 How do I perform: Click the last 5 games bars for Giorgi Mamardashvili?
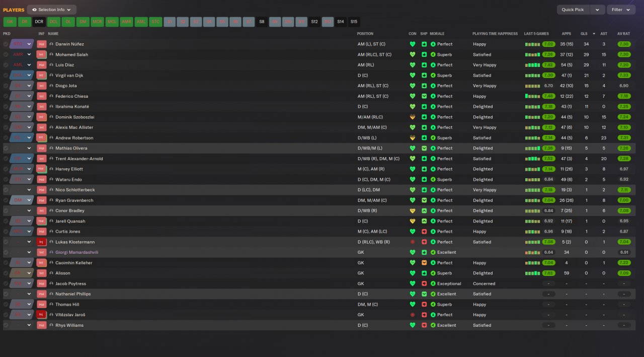pyautogui.click(x=532, y=253)
